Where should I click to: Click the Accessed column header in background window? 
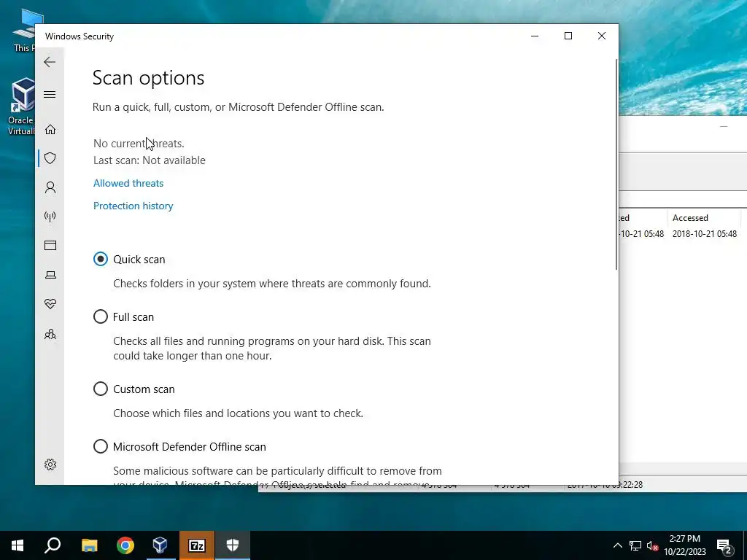click(x=690, y=217)
